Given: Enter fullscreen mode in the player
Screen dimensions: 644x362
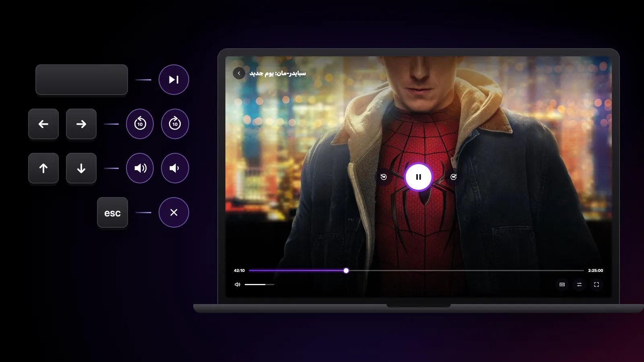Looking at the screenshot, I should tap(597, 284).
